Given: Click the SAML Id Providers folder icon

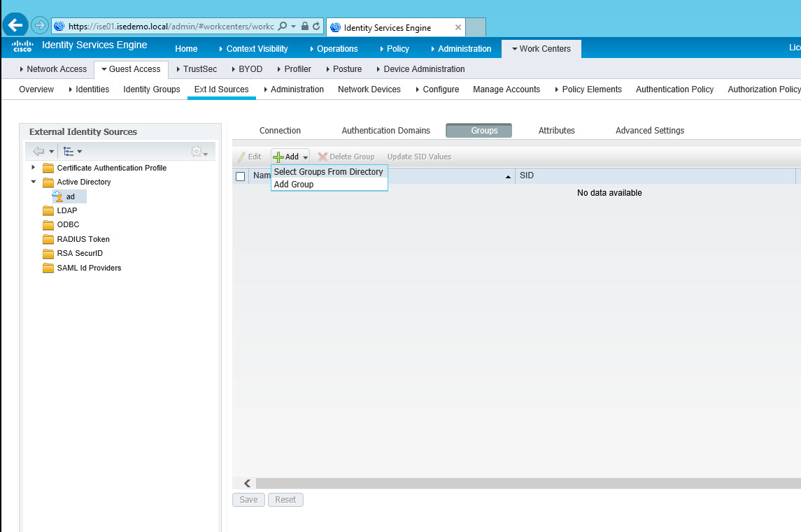Looking at the screenshot, I should [x=48, y=268].
